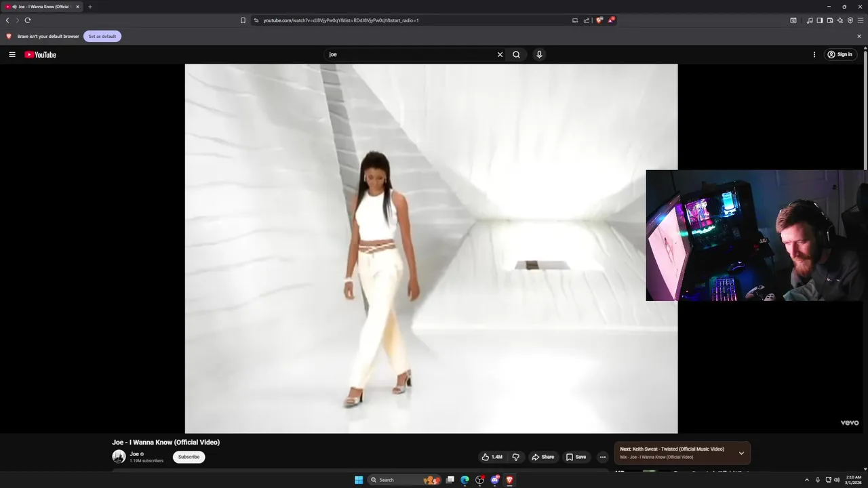This screenshot has width=868, height=488.
Task: Click the YouTube search magnifier button
Action: tap(516, 54)
